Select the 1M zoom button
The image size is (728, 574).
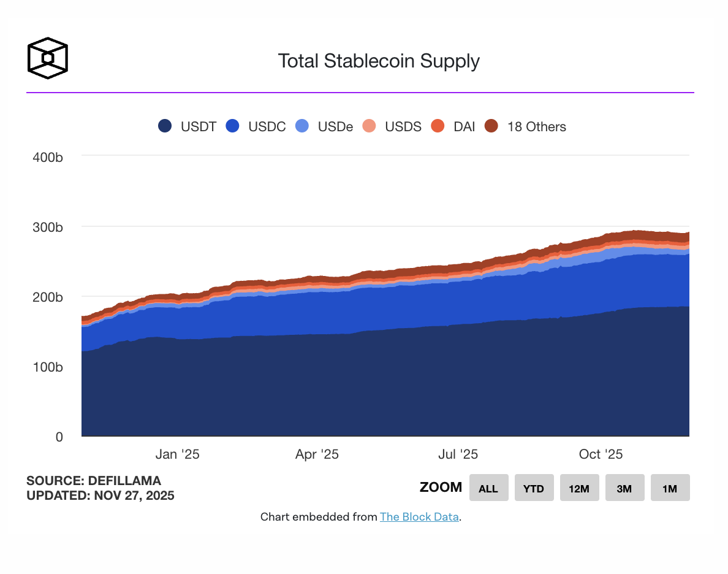[x=670, y=488]
